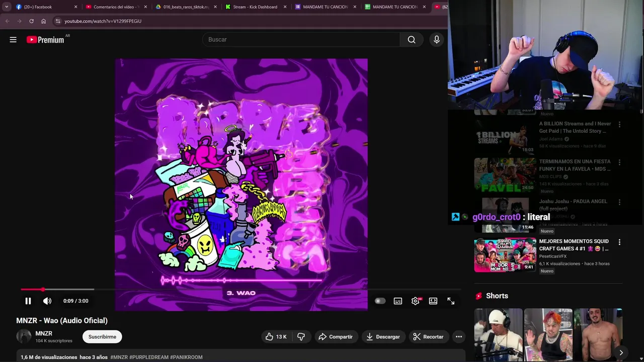644x362 pixels.
Task: Open A BILLION Streams video title
Action: [x=575, y=127]
